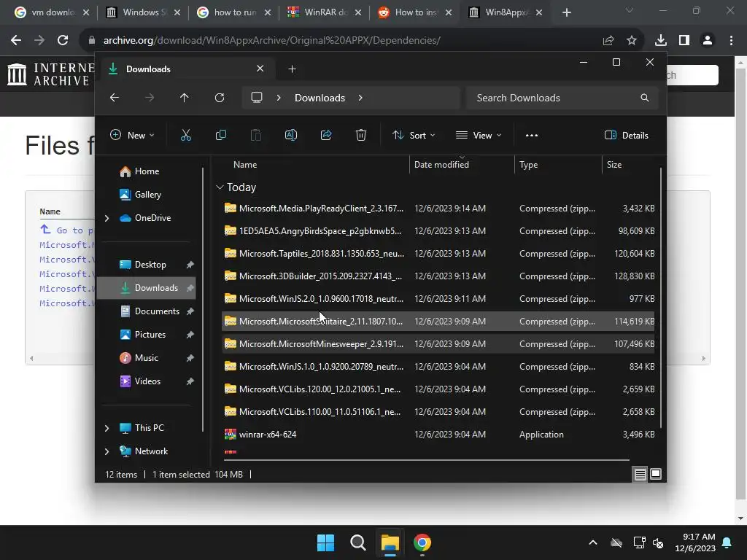Open Videos from quick access

click(x=147, y=381)
